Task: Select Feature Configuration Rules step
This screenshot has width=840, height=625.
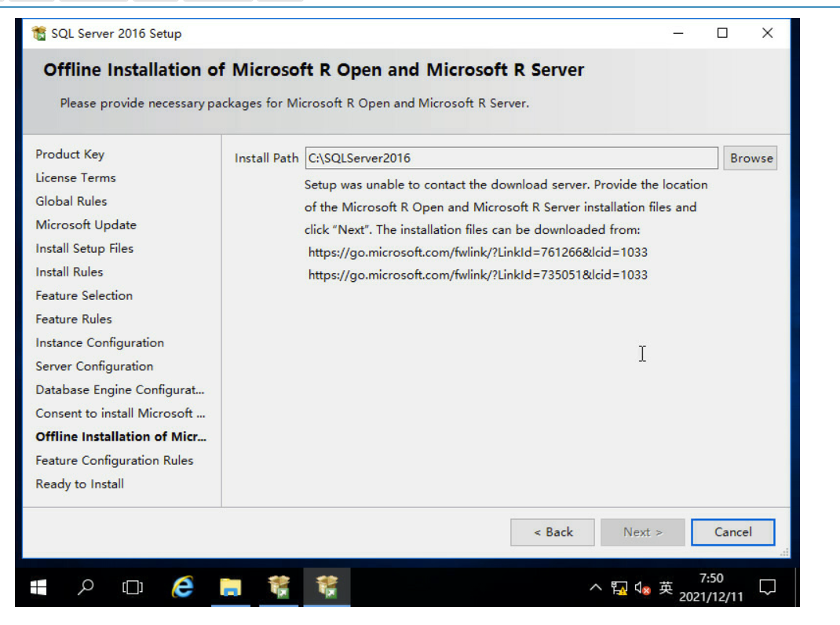Action: click(114, 460)
